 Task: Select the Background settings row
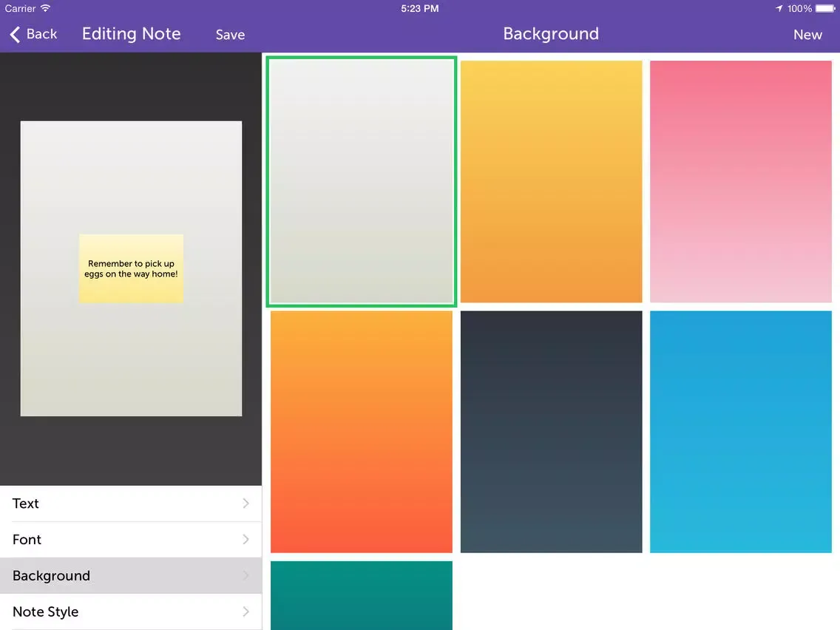click(x=131, y=575)
